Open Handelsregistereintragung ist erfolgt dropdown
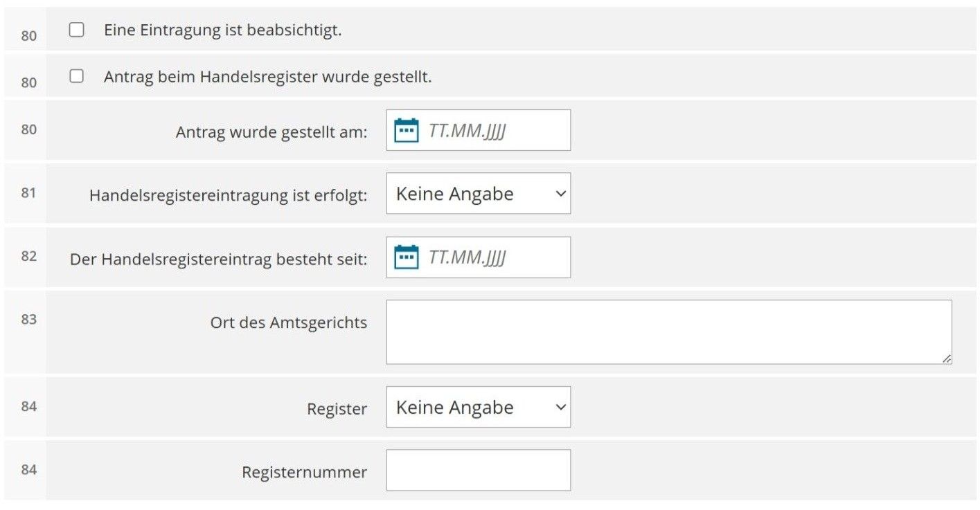 tap(479, 194)
